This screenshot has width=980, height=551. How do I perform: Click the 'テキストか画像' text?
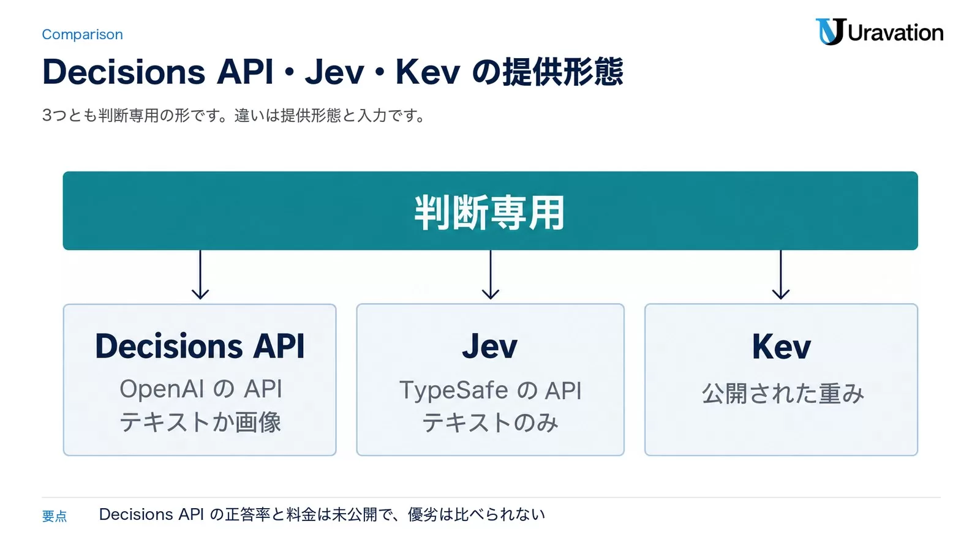point(200,422)
